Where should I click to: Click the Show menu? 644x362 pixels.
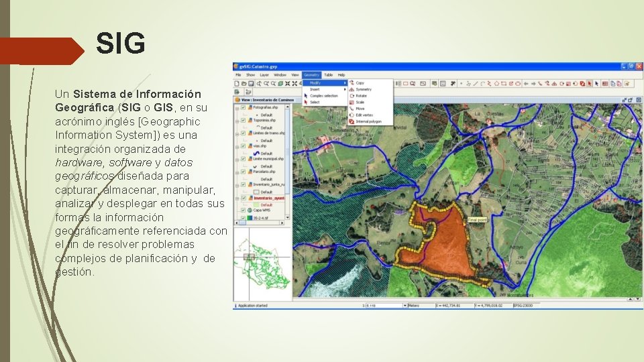pos(250,75)
